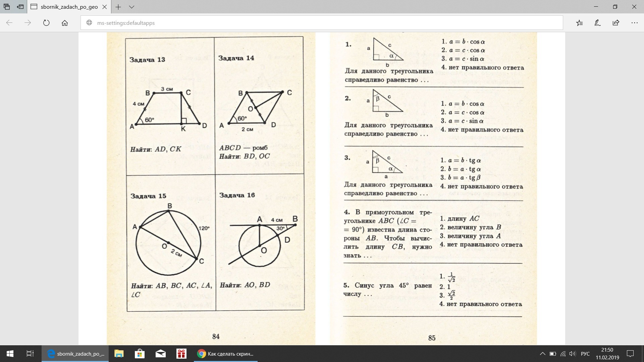644x362 pixels.
Task: Toggle the РУС input language indicator
Action: (x=585, y=354)
